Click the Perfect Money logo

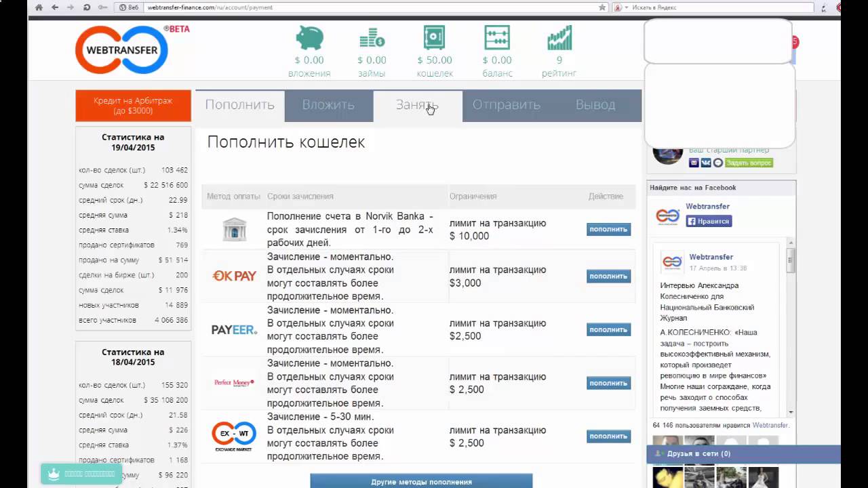click(234, 383)
